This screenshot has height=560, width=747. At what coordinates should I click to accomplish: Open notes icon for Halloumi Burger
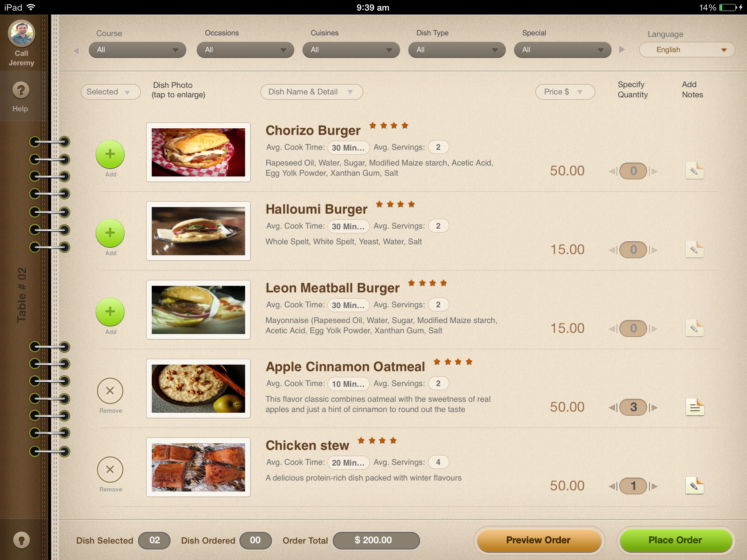[x=694, y=249]
